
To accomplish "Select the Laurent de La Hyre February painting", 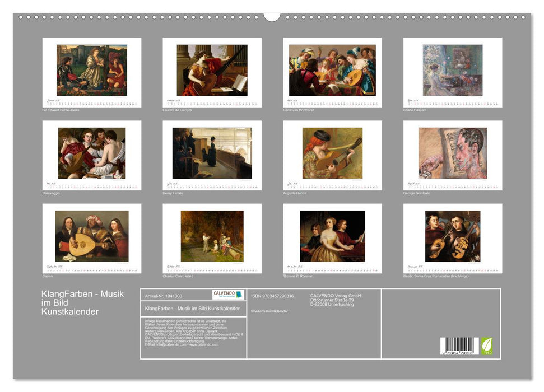I will pos(212,70).
